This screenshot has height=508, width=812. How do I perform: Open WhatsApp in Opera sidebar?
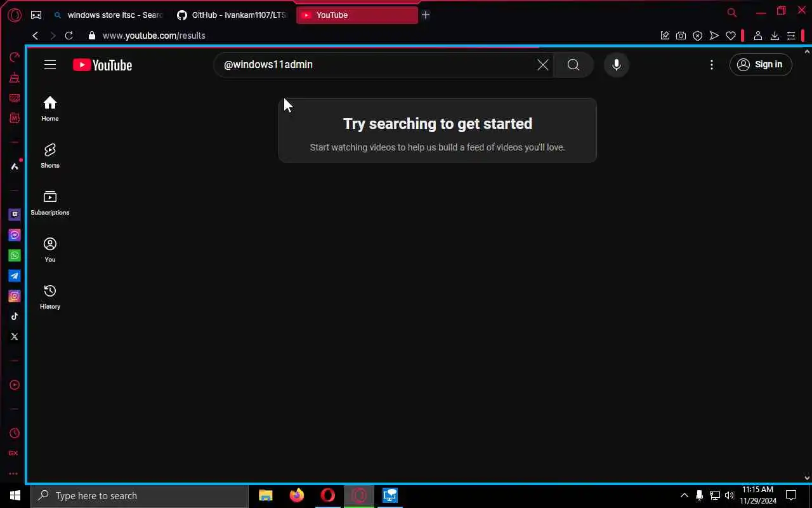click(15, 255)
